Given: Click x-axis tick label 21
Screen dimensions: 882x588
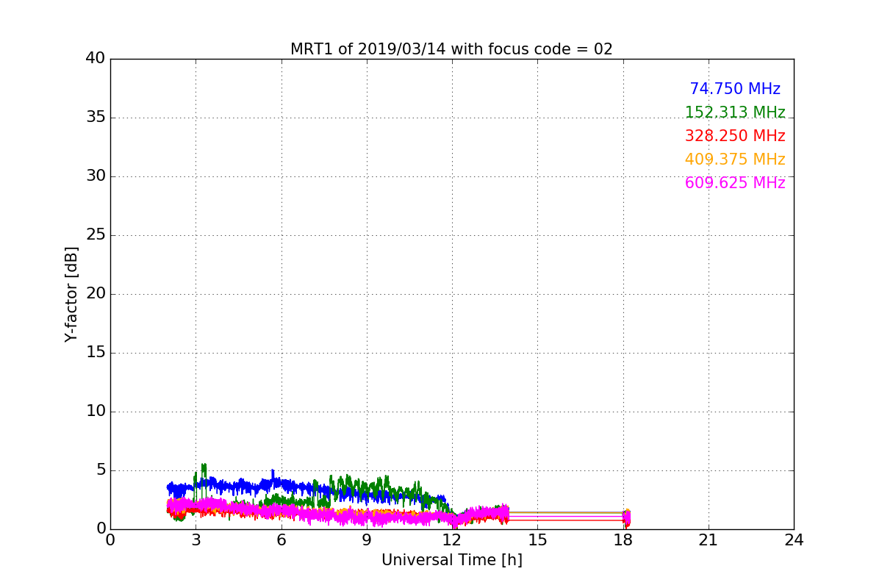Looking at the screenshot, I should [x=709, y=540].
